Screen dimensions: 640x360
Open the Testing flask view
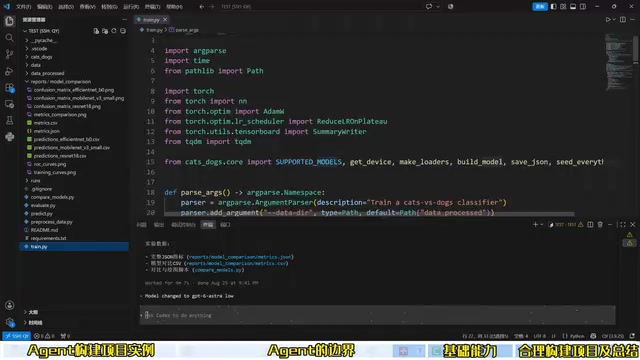(x=9, y=120)
